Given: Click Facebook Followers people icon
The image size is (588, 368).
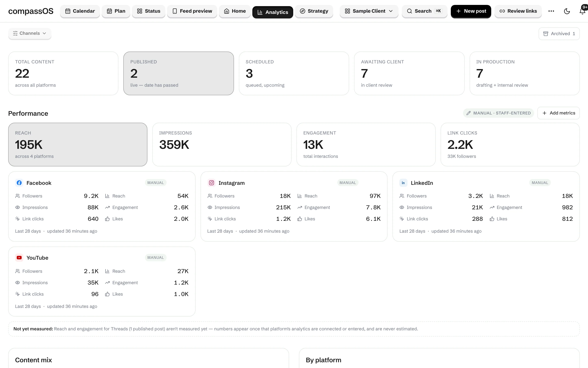Looking at the screenshot, I should point(18,196).
